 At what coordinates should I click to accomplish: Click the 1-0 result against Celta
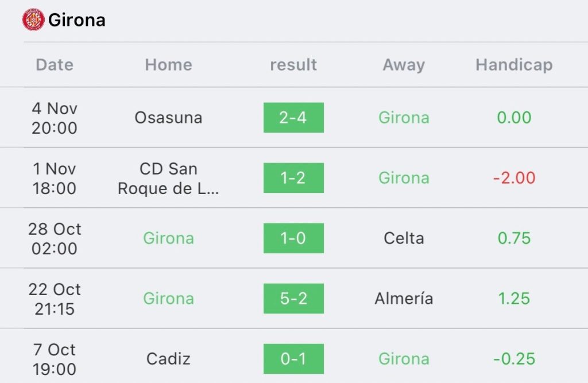[x=293, y=238]
